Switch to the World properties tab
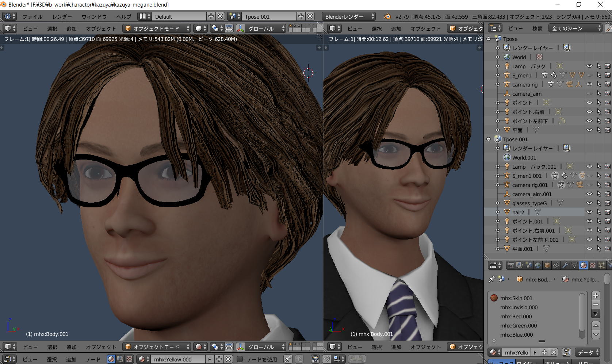This screenshot has height=364, width=612. pos(538,265)
